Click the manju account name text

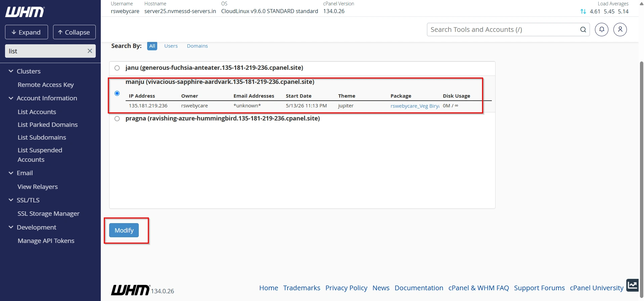220,82
